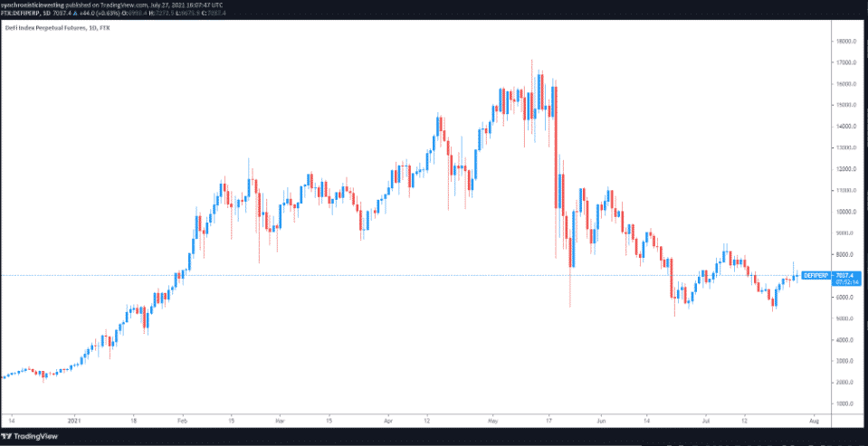Image resolution: width=868 pixels, height=446 pixels.
Task: Select the Mar label on time axis
Action: tap(279, 421)
